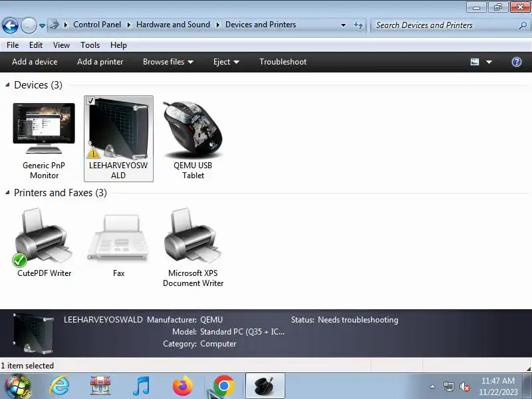Open the Tools menu

point(90,45)
